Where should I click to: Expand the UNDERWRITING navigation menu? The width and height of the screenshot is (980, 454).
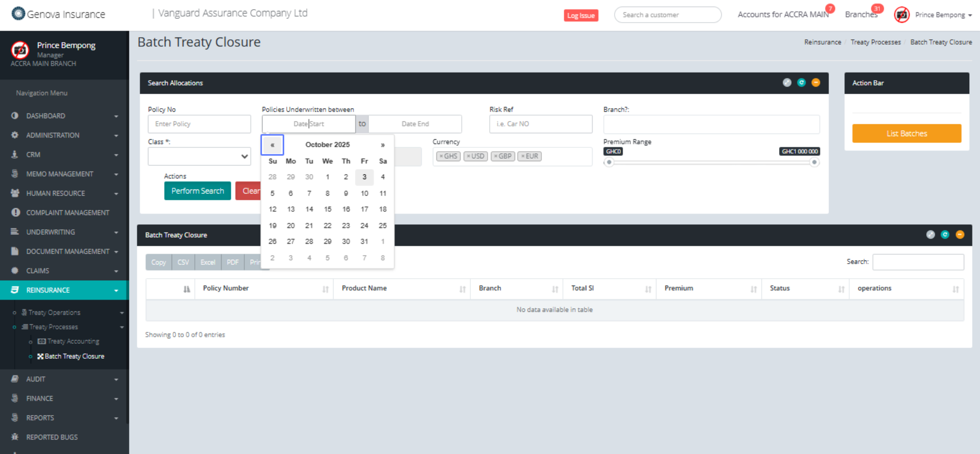click(64, 232)
